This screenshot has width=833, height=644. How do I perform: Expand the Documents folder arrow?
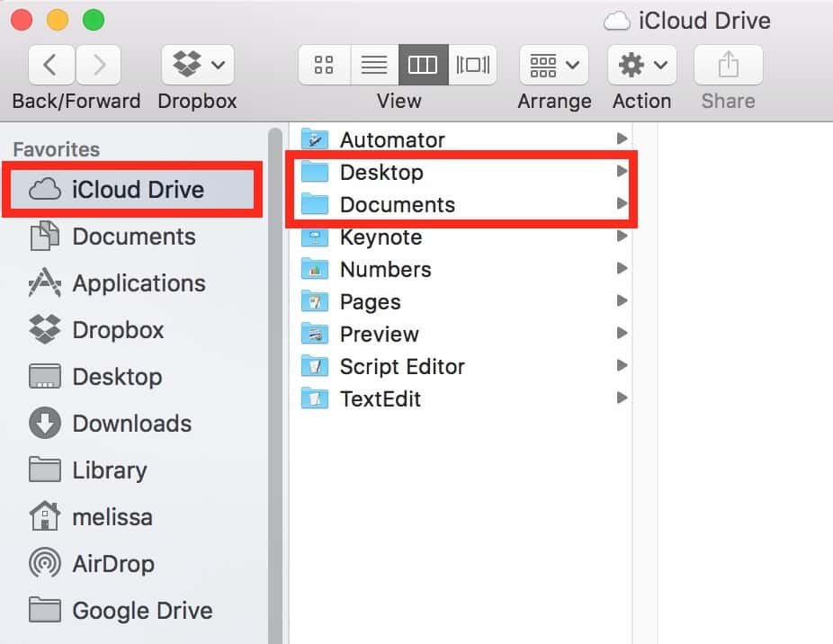coord(621,204)
